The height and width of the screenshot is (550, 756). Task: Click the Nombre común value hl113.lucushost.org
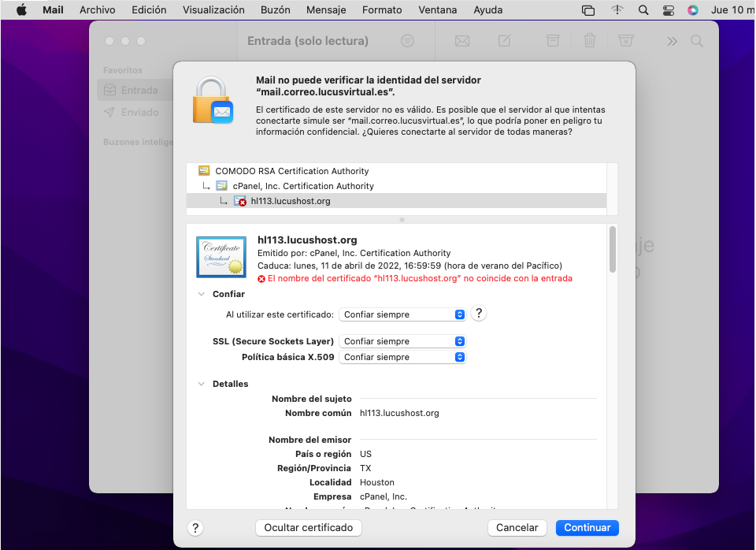(x=399, y=413)
